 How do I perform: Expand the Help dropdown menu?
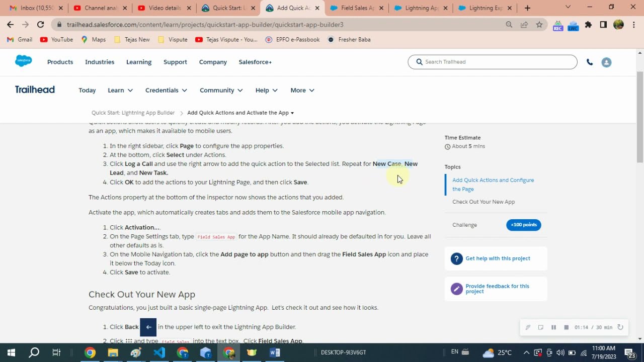[x=267, y=90]
